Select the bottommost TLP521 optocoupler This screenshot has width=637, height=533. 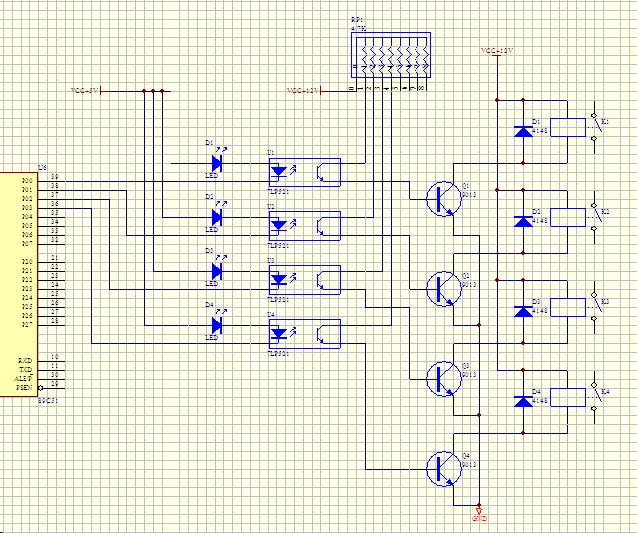(x=303, y=334)
